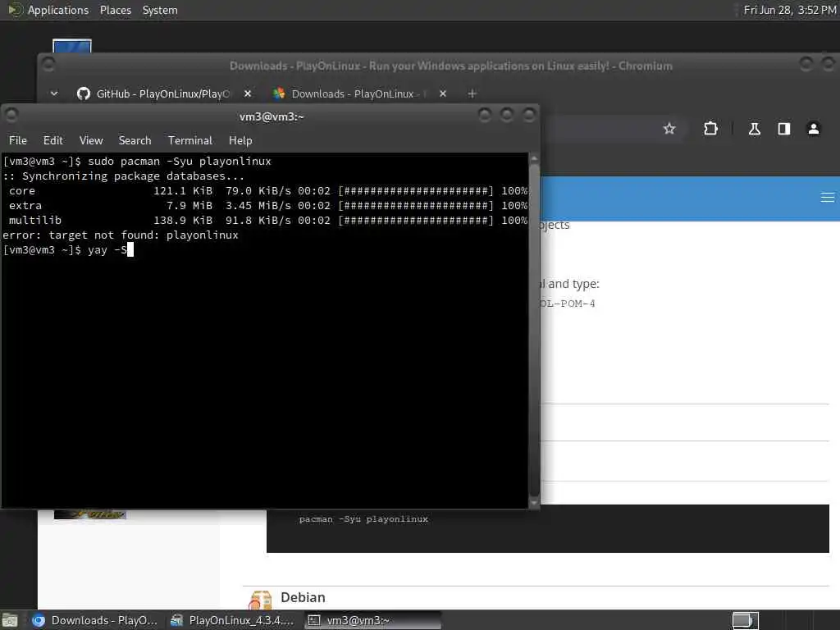
Task: Open PlayOnLinux site hamburger menu
Action: (827, 198)
